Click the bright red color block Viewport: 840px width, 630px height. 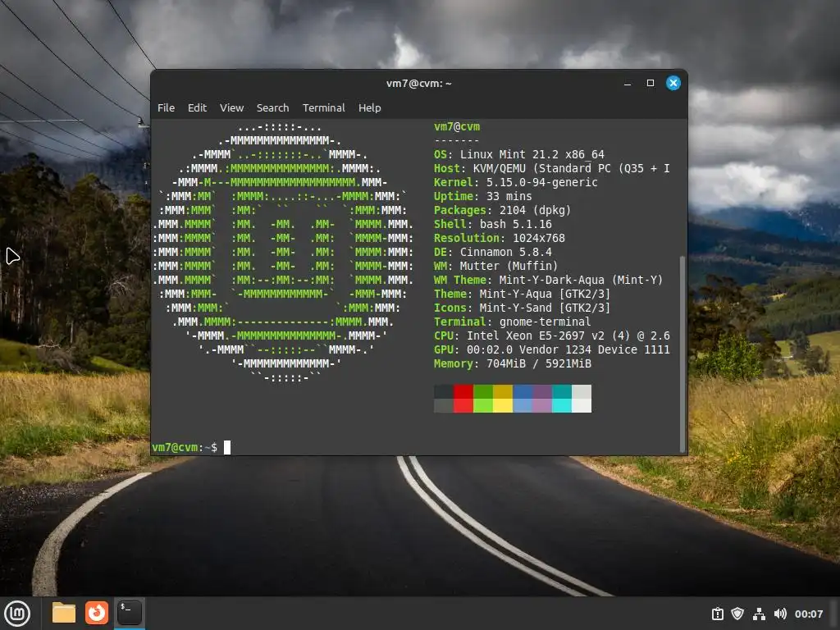point(463,405)
